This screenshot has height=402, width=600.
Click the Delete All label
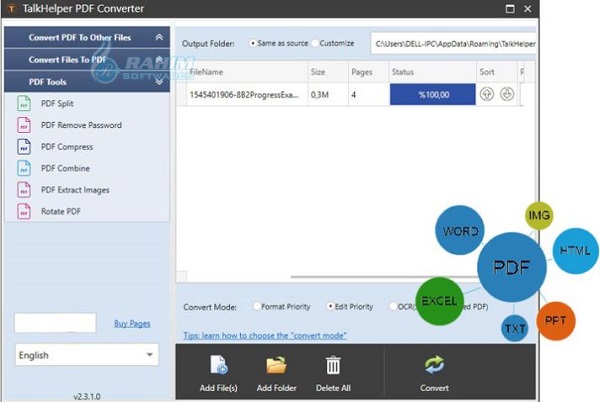333,388
